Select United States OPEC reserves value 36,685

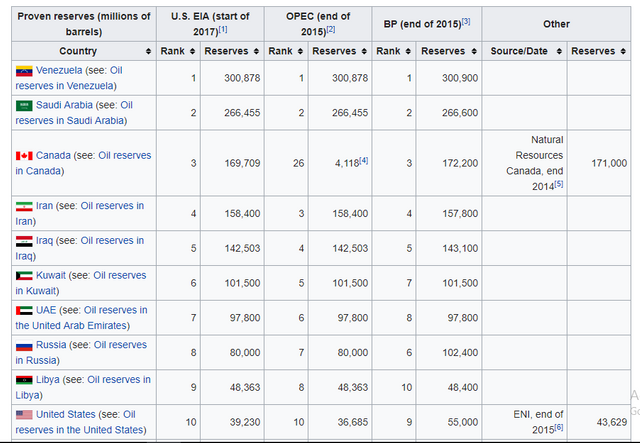pyautogui.click(x=353, y=422)
